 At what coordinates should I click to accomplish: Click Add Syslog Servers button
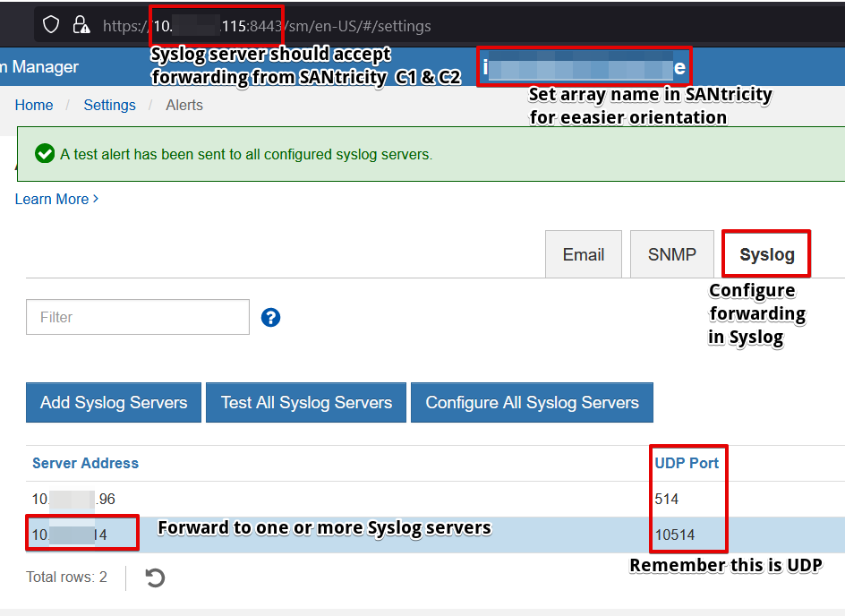tap(114, 403)
